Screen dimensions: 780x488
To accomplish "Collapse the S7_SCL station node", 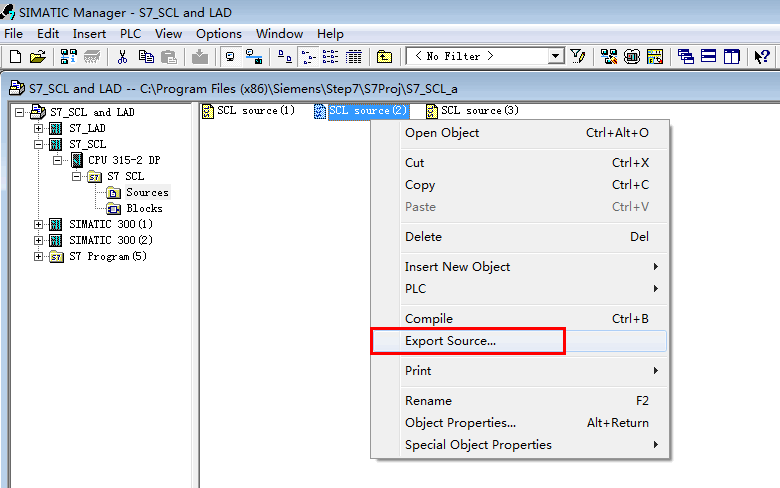I will click(38, 144).
